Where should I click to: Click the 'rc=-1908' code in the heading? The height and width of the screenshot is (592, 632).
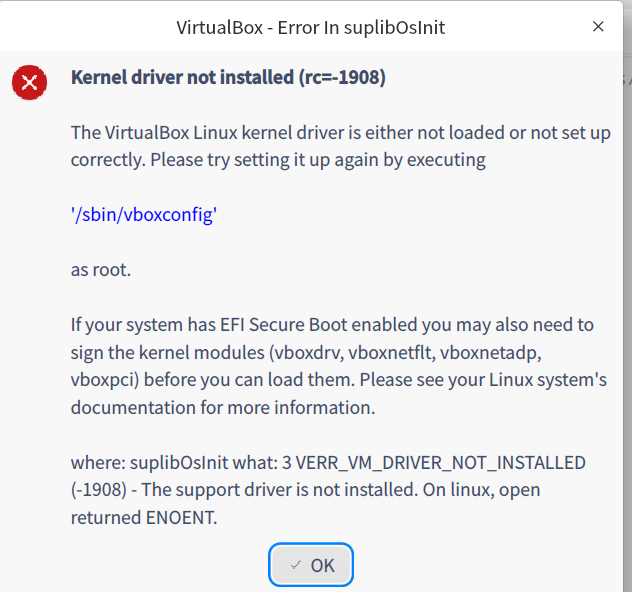coord(345,78)
